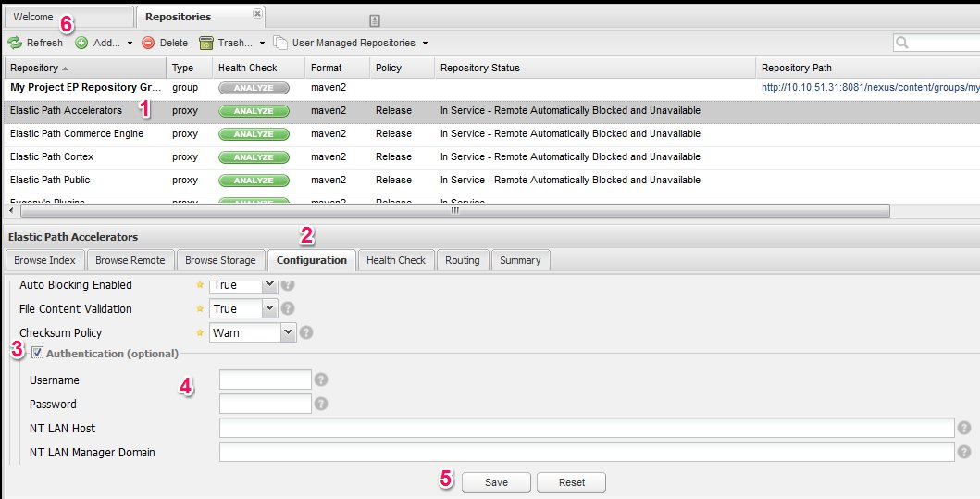Open the My Project repository path link
The height and width of the screenshot is (499, 980).
click(x=870, y=88)
